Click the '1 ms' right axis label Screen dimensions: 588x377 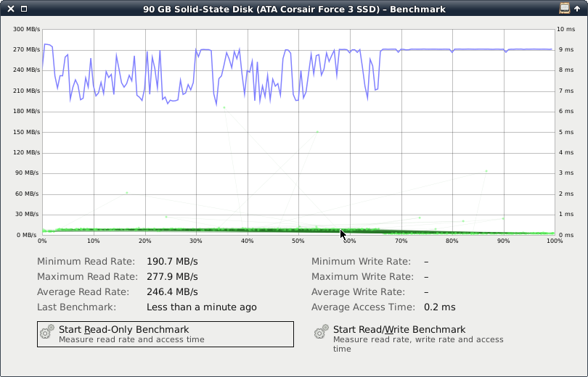tap(565, 214)
